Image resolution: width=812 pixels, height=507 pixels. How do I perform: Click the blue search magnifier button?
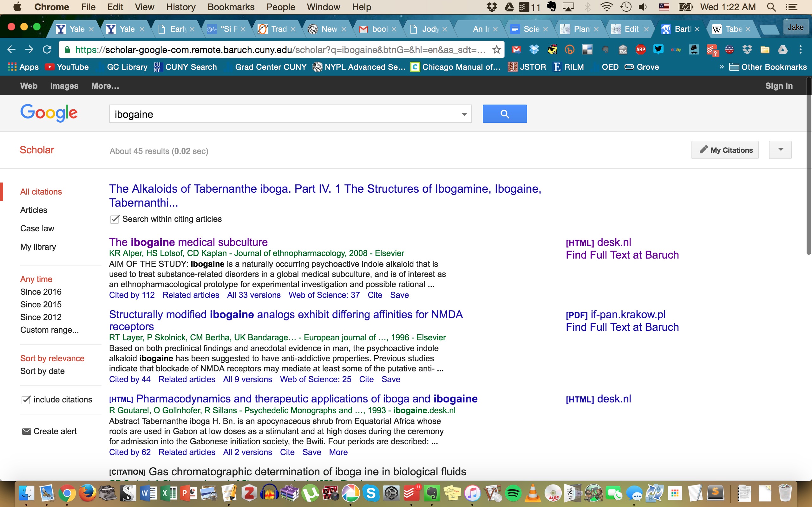pyautogui.click(x=504, y=114)
